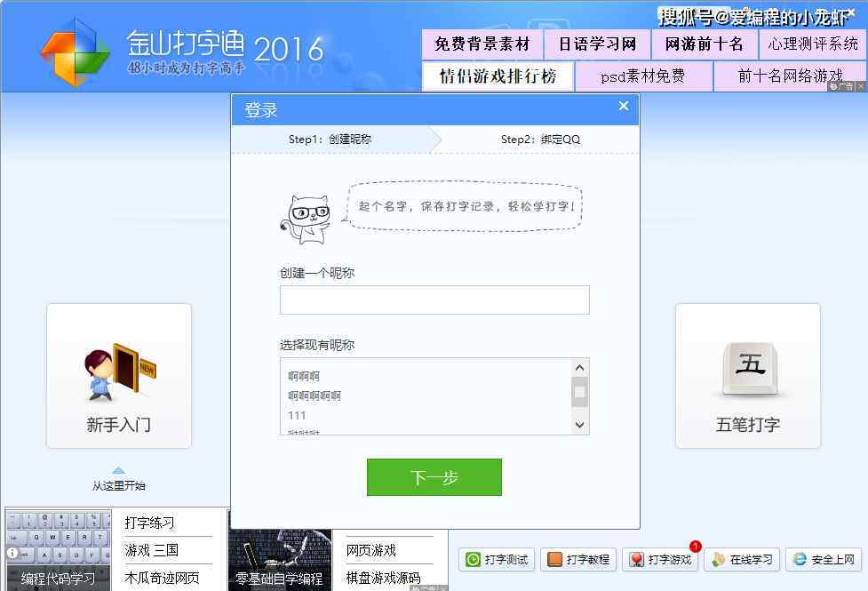The width and height of the screenshot is (868, 591).
Task: Open 打字游戏 from the bottom bar
Action: point(660,559)
